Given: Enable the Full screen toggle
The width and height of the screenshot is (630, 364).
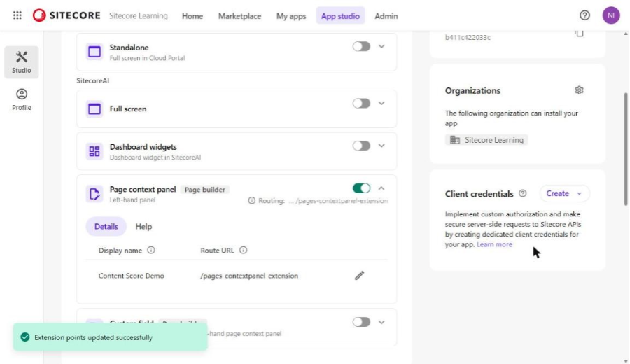Looking at the screenshot, I should 361,104.
